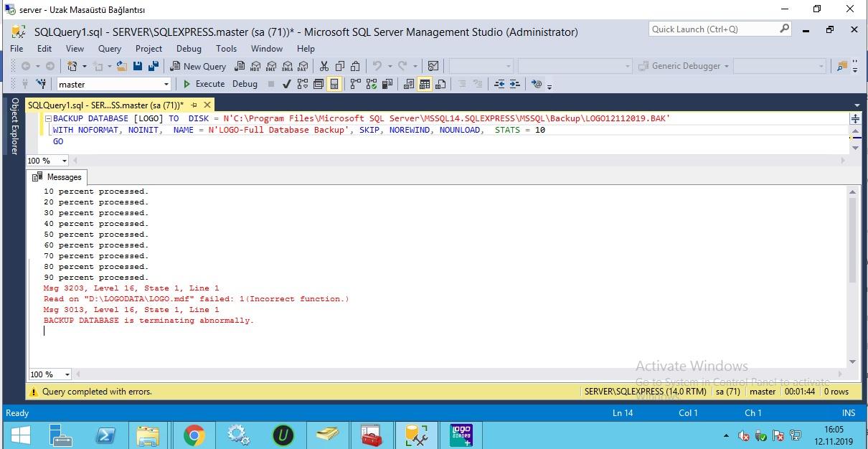This screenshot has width=868, height=449.
Task: Switch to Results to Text mode
Action: pyautogui.click(x=408, y=84)
